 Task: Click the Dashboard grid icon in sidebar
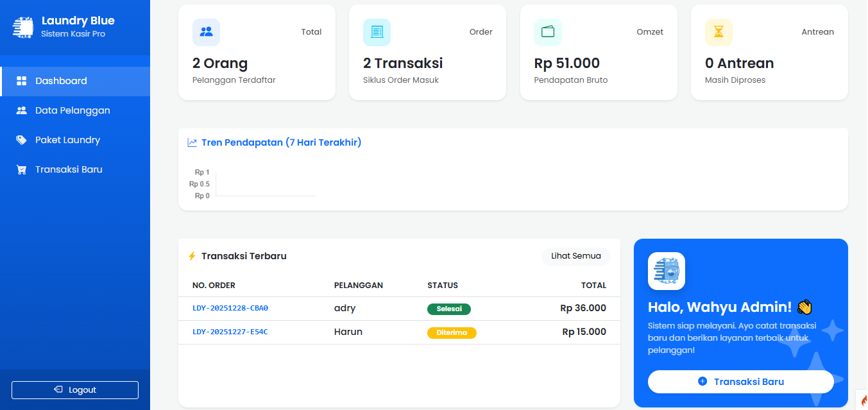click(x=21, y=81)
